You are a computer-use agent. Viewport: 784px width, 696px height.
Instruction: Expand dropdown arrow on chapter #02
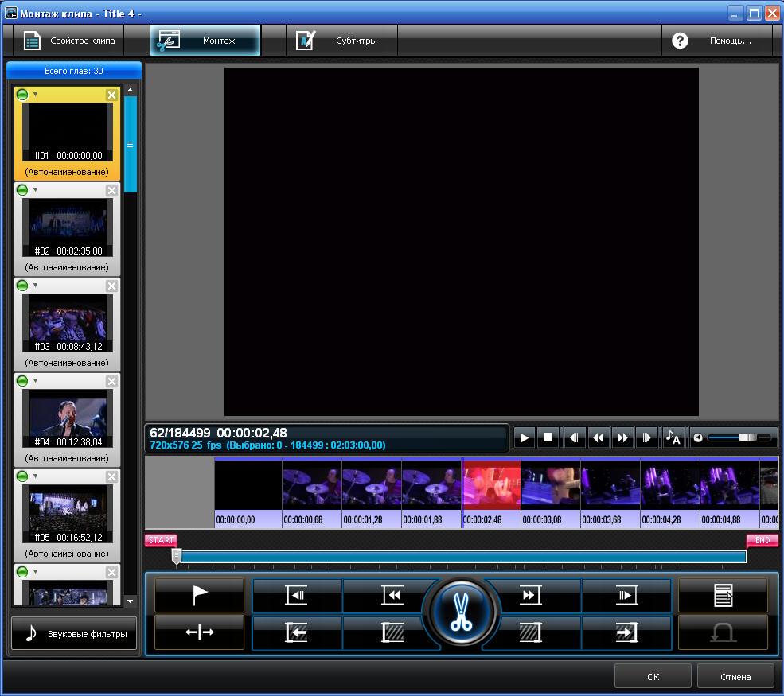(36, 190)
